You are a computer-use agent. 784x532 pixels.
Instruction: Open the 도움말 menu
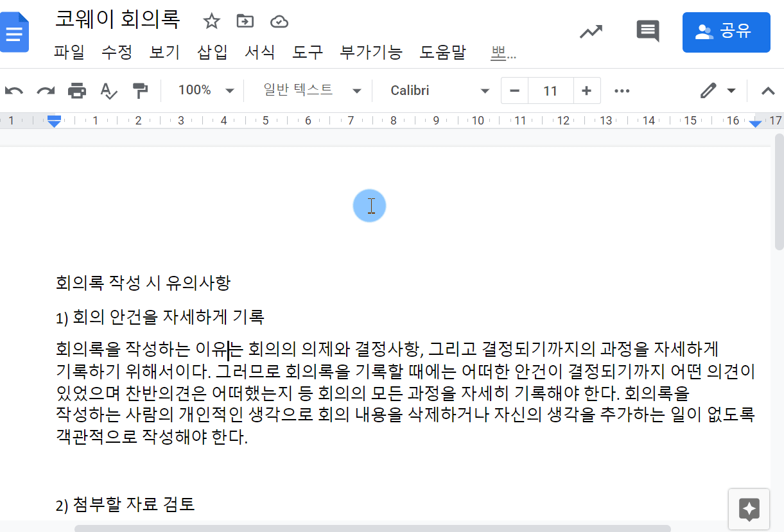pyautogui.click(x=443, y=53)
